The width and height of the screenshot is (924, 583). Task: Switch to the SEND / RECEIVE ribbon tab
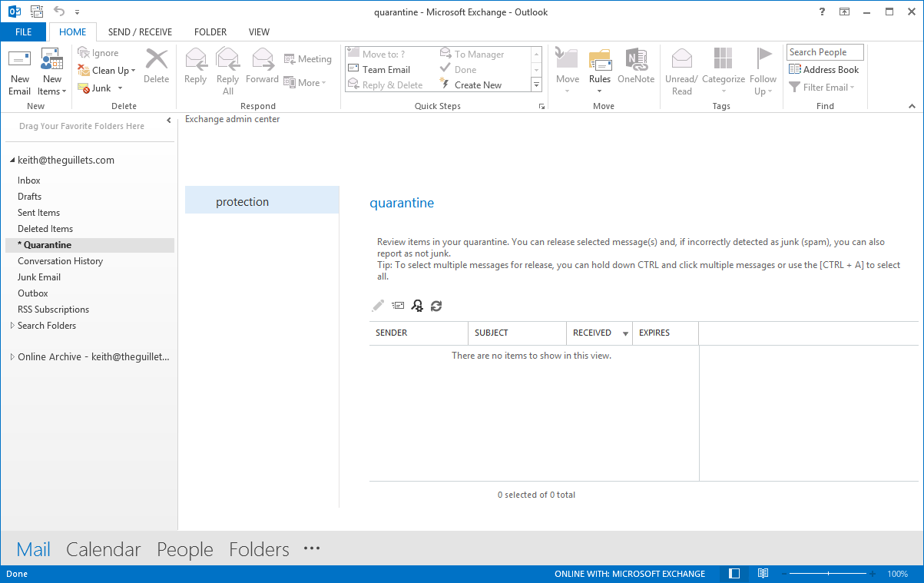click(140, 31)
